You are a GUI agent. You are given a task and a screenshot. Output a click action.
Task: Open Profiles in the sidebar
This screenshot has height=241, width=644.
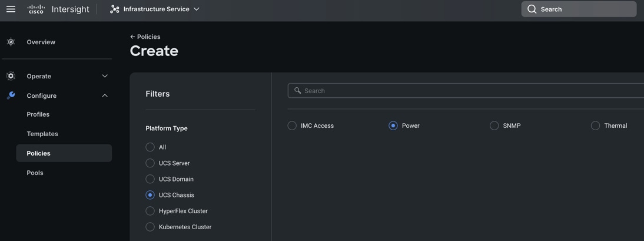38,114
